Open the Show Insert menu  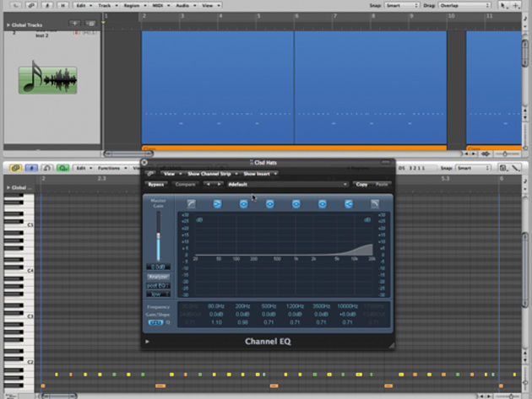tap(260, 174)
